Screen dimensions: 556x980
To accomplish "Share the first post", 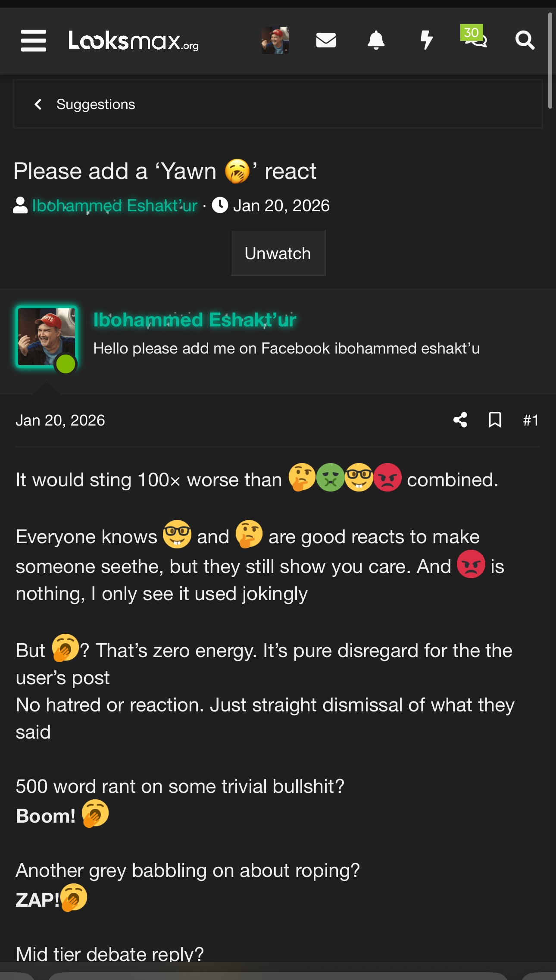I will 460,420.
